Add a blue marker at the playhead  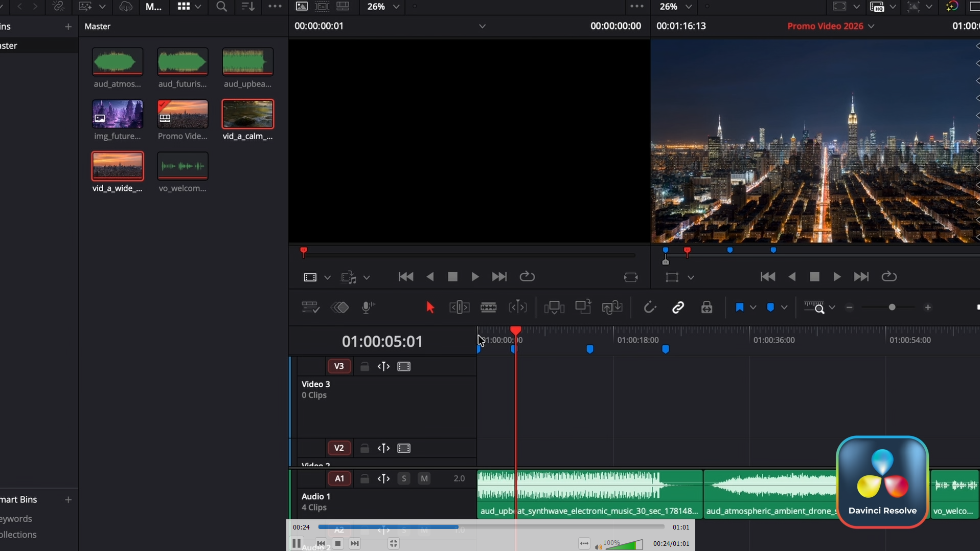coord(770,307)
